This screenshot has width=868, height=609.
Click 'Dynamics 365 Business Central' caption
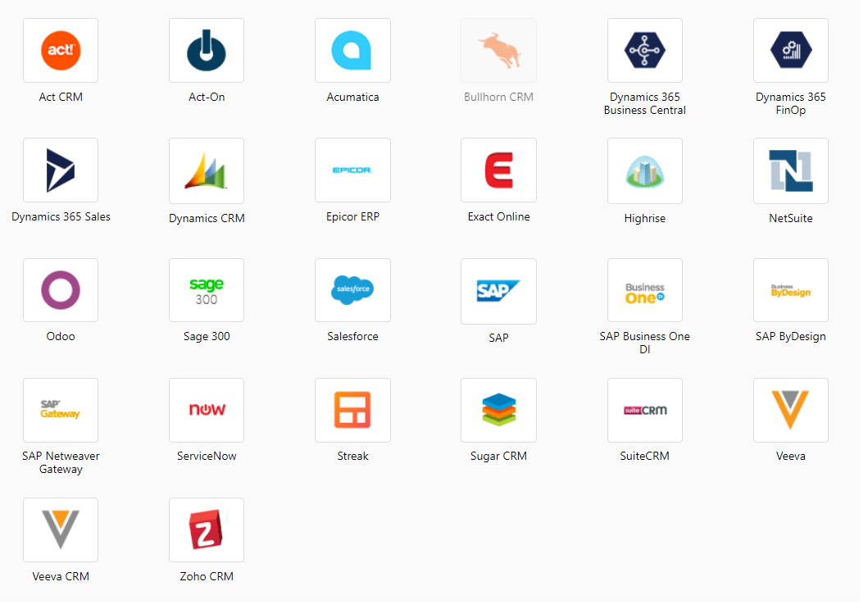pos(645,103)
